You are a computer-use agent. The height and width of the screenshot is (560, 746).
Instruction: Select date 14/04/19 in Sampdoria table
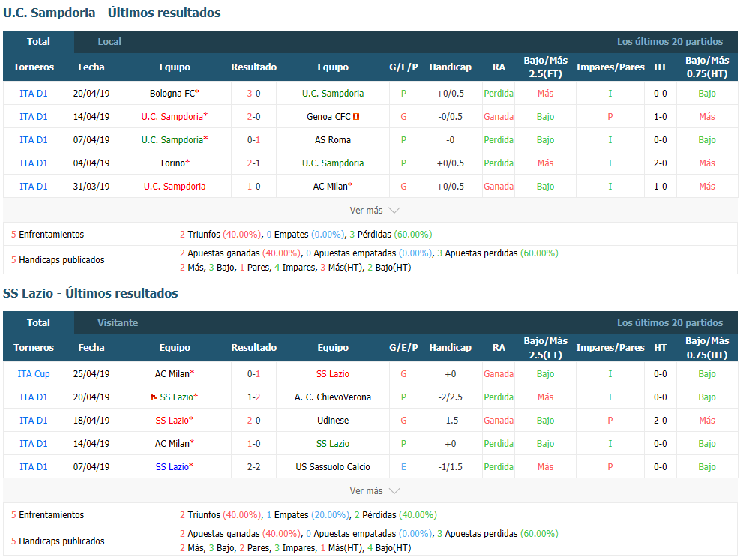tap(91, 116)
